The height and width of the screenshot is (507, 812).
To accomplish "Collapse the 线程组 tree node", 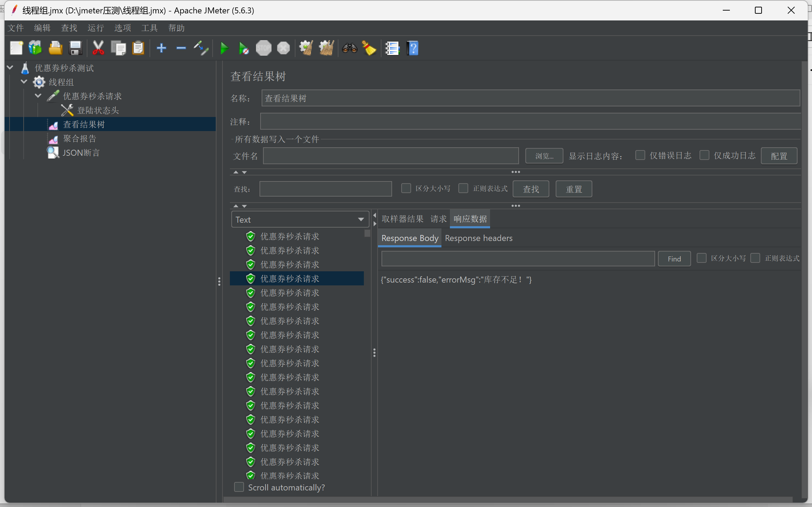I will coord(24,82).
